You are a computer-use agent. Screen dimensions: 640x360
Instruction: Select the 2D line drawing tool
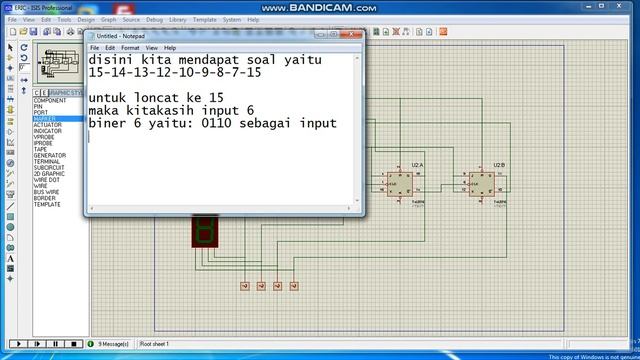pos(10,206)
